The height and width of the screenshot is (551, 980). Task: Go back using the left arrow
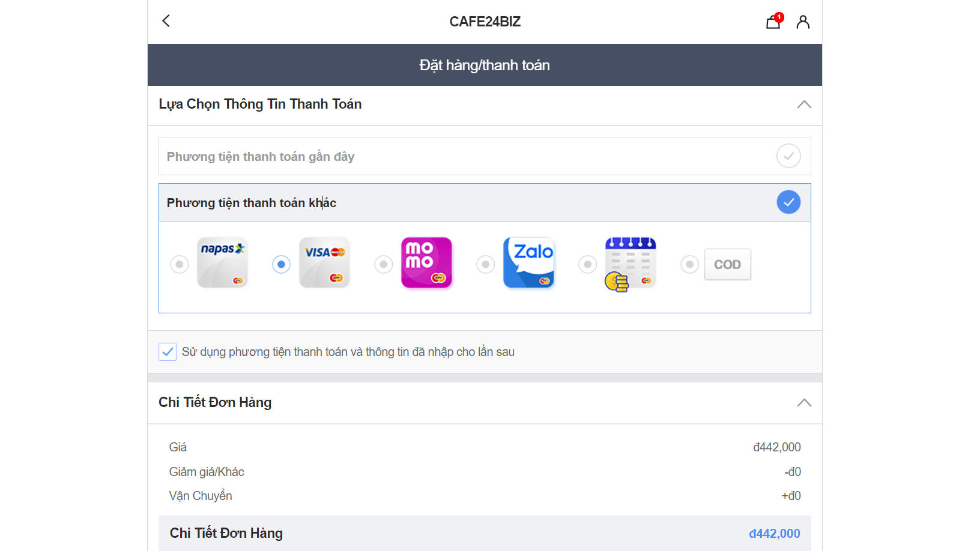click(x=166, y=21)
